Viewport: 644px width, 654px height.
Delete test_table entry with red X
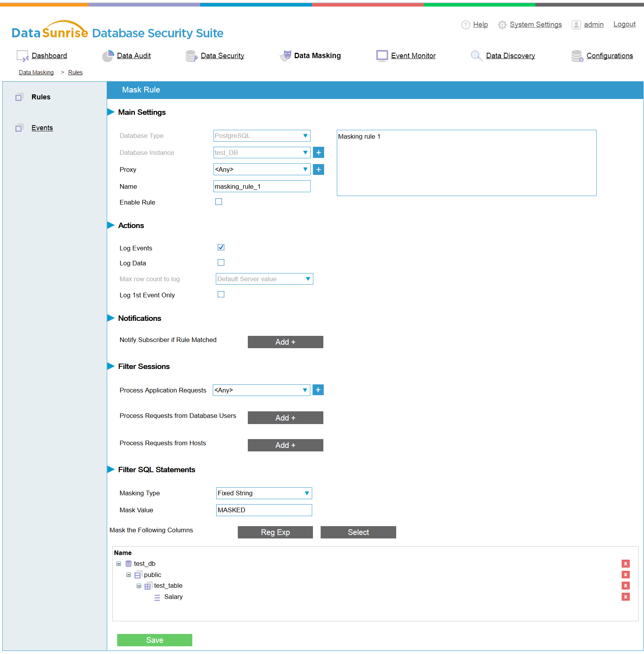pyautogui.click(x=625, y=586)
